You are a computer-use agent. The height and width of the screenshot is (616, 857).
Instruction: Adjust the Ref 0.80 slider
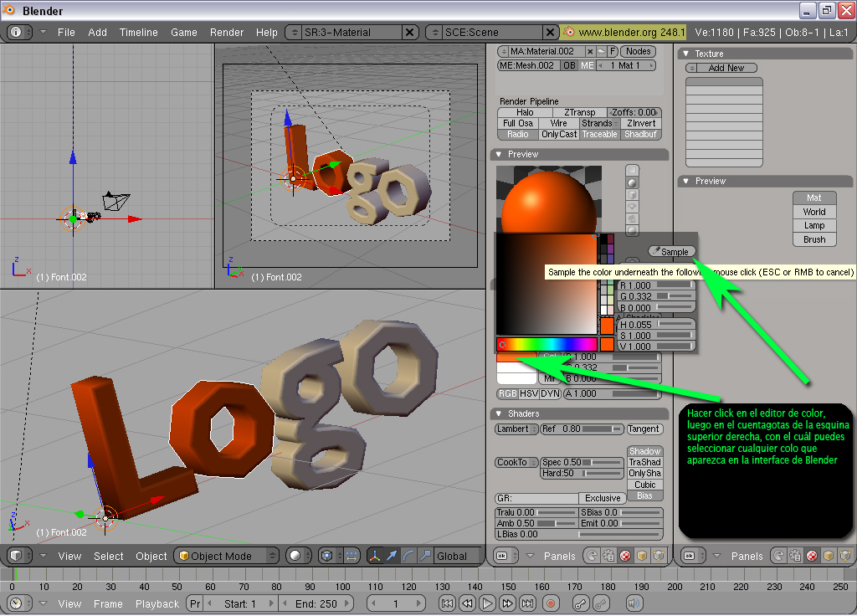click(582, 429)
